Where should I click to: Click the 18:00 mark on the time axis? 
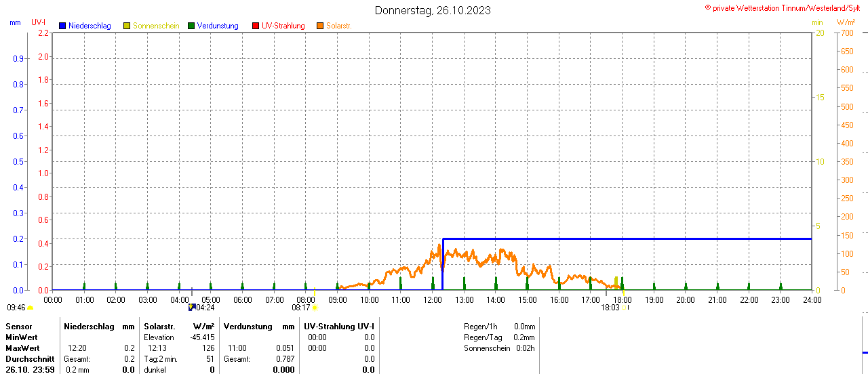click(x=622, y=299)
